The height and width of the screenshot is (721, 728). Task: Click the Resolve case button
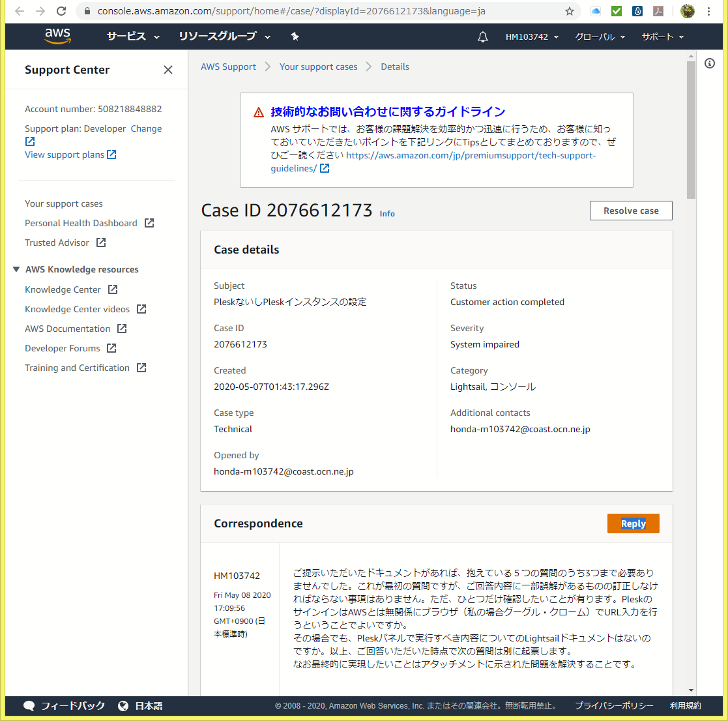[x=630, y=211]
